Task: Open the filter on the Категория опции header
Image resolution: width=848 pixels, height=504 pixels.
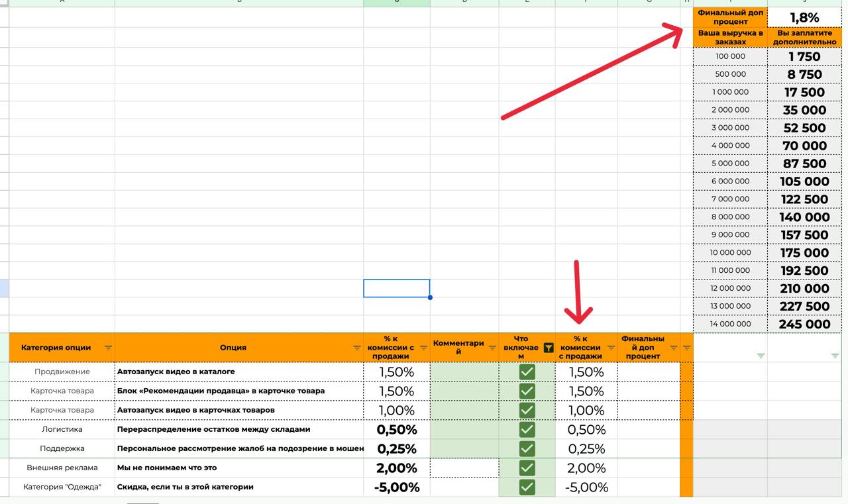Action: click(x=108, y=348)
